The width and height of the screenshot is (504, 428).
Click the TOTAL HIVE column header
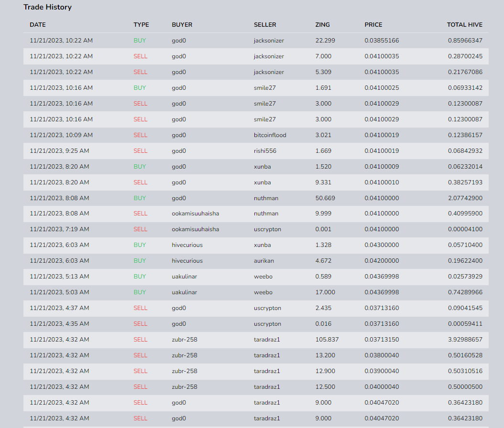click(x=464, y=25)
